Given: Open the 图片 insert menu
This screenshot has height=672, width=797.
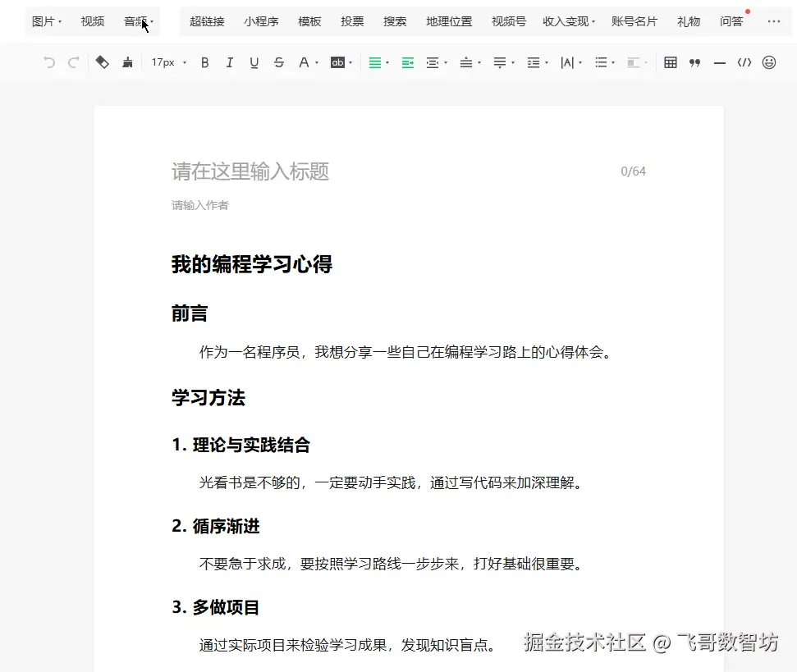Looking at the screenshot, I should tap(46, 21).
